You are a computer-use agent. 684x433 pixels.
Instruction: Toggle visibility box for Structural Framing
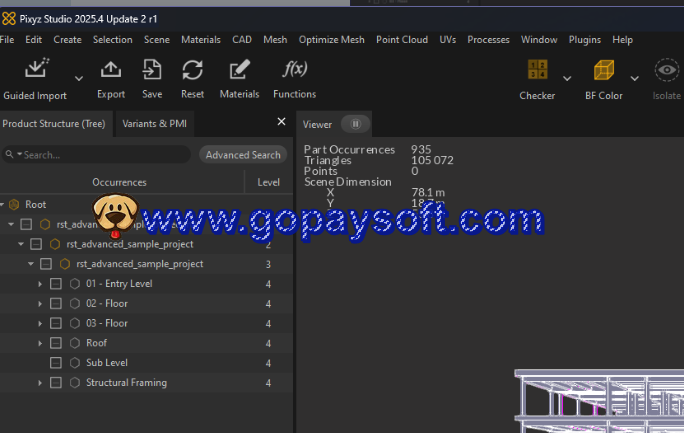pos(56,383)
